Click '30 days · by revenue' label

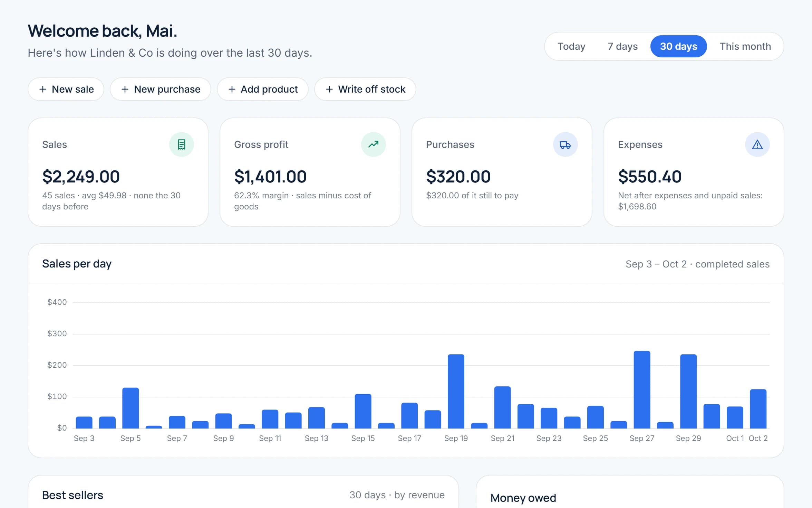tap(397, 495)
